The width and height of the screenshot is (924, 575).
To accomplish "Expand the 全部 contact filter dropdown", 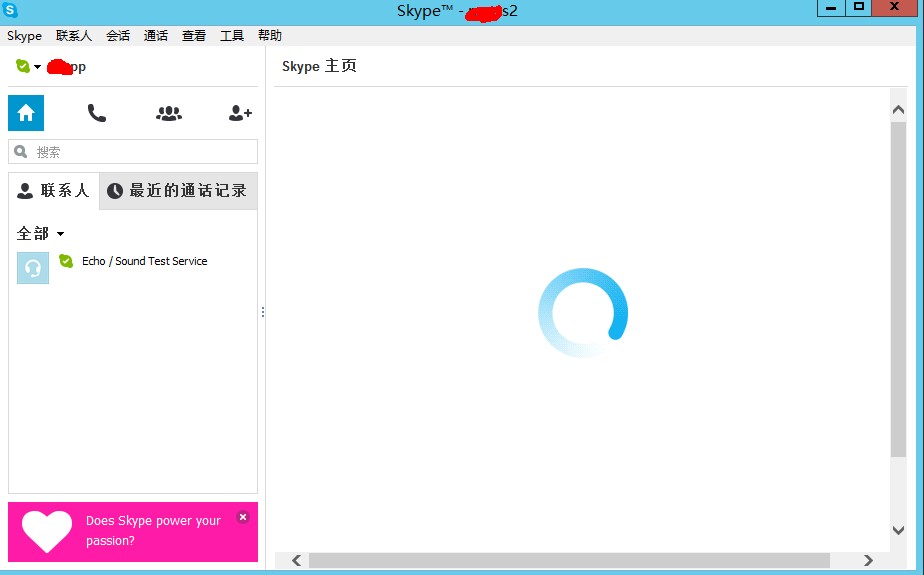I will [x=40, y=233].
